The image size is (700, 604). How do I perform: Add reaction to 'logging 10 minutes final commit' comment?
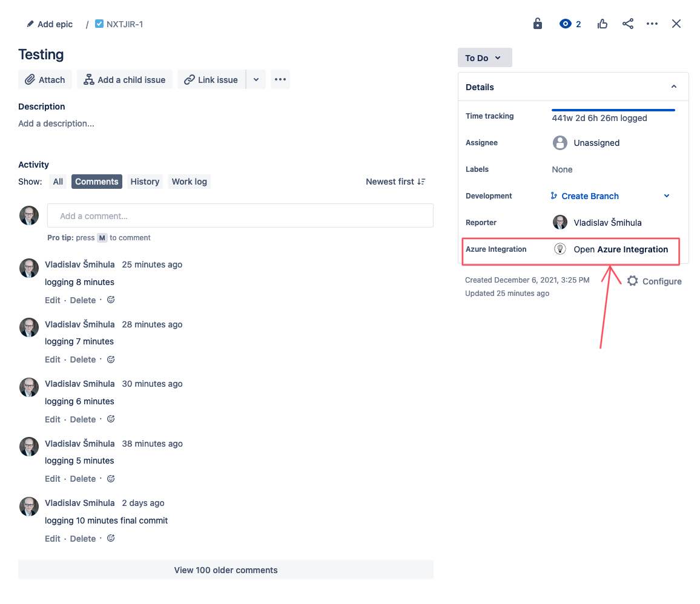[111, 538]
